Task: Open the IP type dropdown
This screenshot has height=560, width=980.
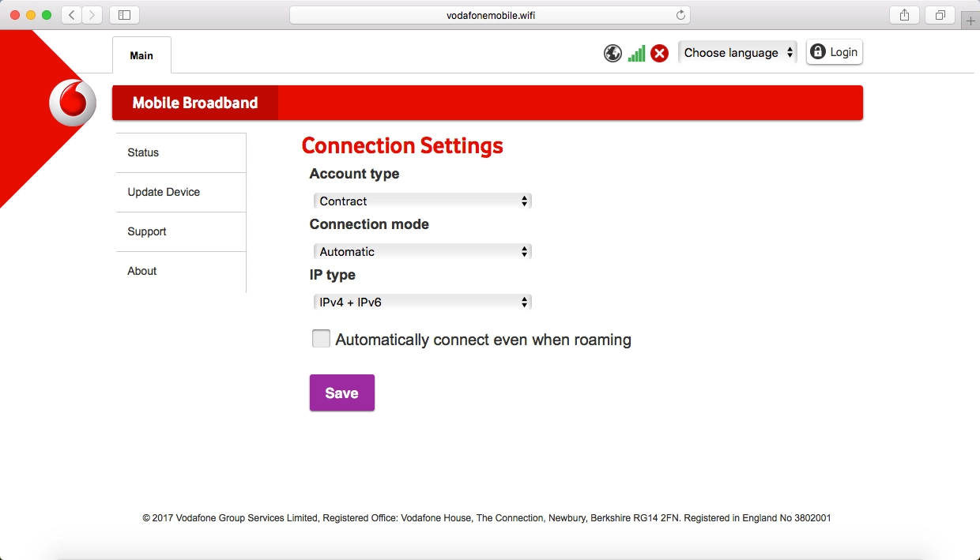Action: click(x=422, y=302)
